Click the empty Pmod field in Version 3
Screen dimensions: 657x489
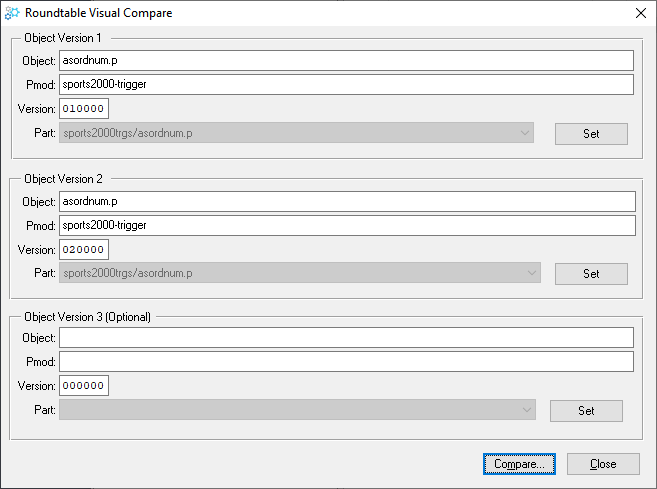pos(346,362)
